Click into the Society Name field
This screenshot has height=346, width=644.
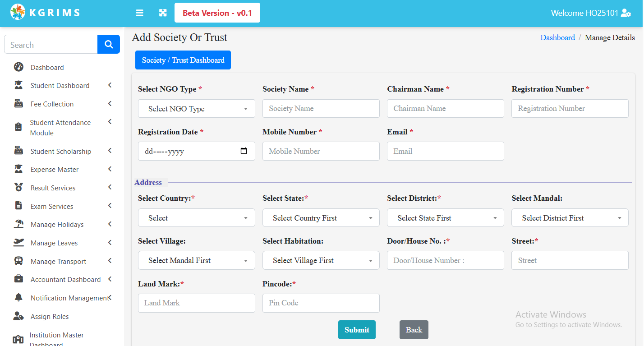(x=321, y=109)
